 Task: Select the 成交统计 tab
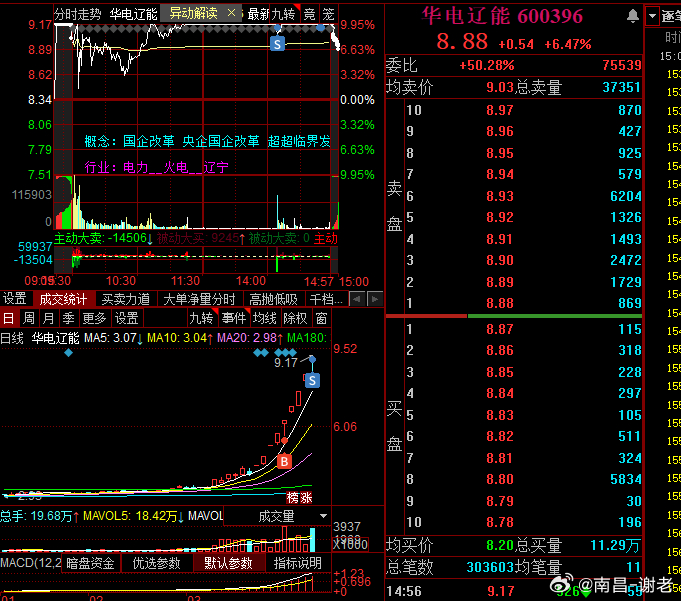point(63,299)
